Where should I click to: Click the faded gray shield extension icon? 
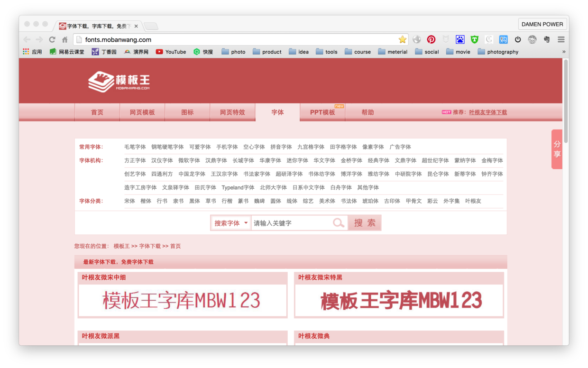tap(446, 39)
